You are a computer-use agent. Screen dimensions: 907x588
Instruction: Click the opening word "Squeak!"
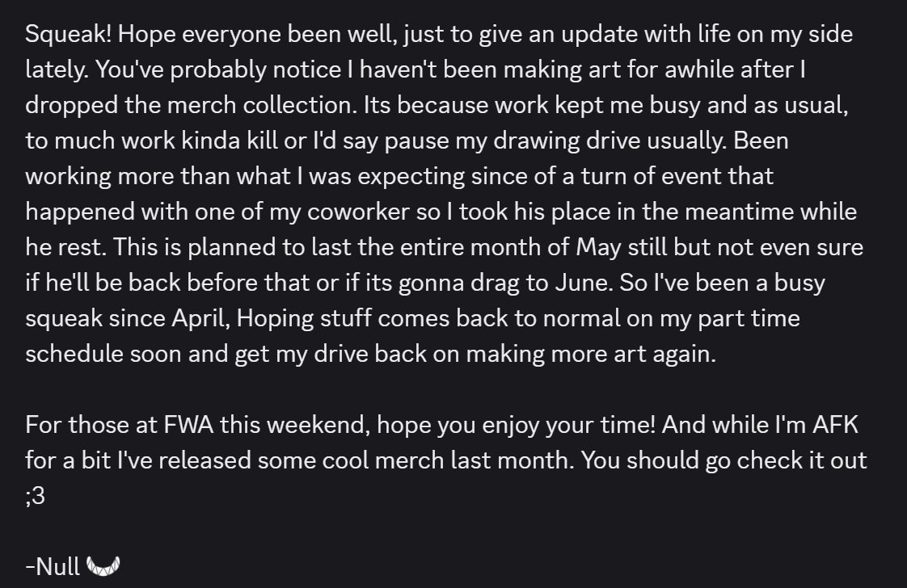(x=68, y=35)
